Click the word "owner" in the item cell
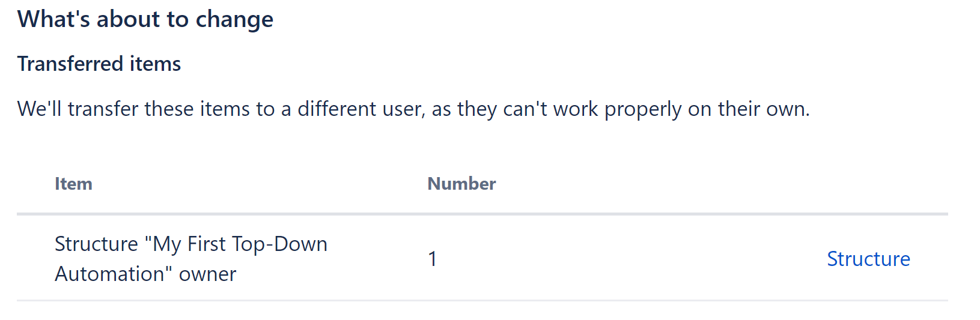 [x=207, y=274]
